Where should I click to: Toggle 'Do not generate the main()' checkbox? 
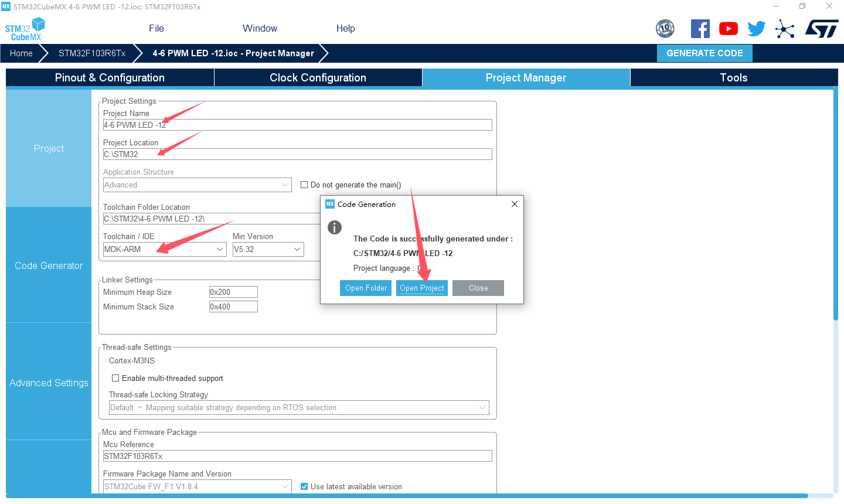(304, 185)
